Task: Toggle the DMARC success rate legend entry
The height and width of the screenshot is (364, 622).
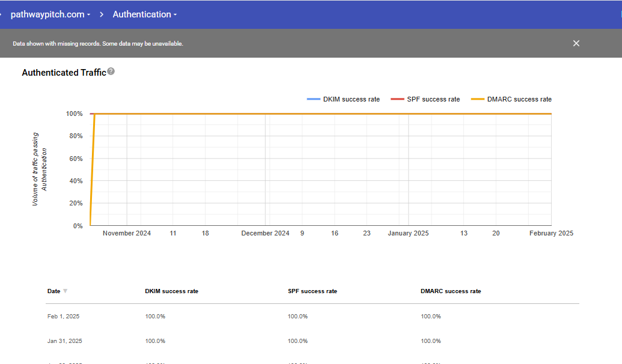Action: click(x=511, y=99)
